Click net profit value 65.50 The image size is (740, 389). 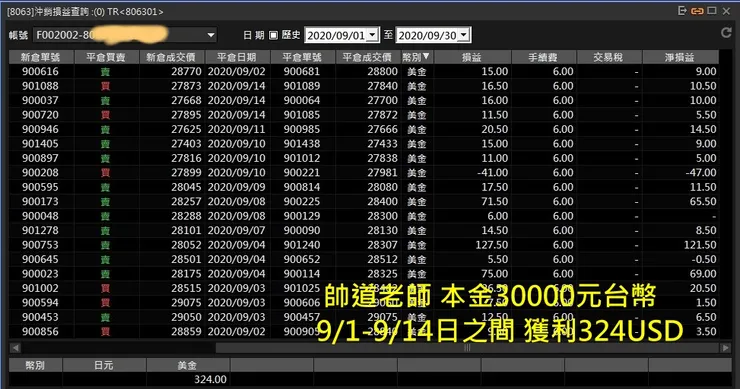point(703,201)
